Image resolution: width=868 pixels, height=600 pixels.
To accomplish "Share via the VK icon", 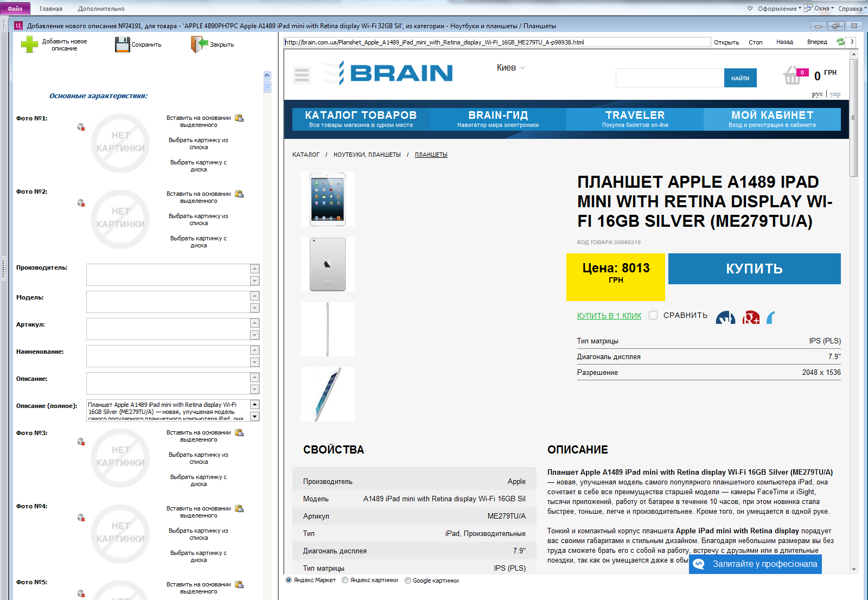I will (x=726, y=317).
